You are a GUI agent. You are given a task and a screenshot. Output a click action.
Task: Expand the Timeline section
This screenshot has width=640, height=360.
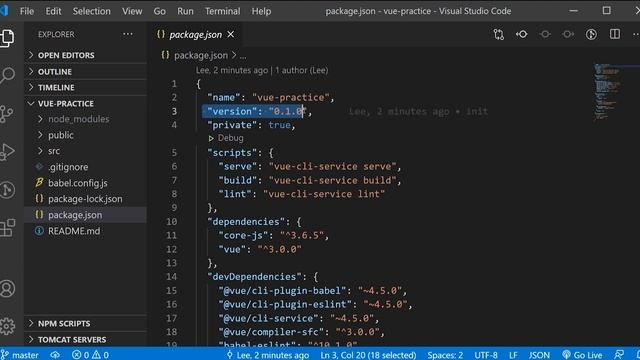tap(86, 87)
